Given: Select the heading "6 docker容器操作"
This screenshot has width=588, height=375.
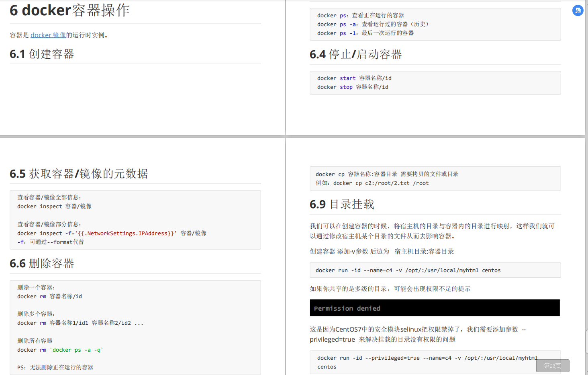Looking at the screenshot, I should click(x=69, y=10).
